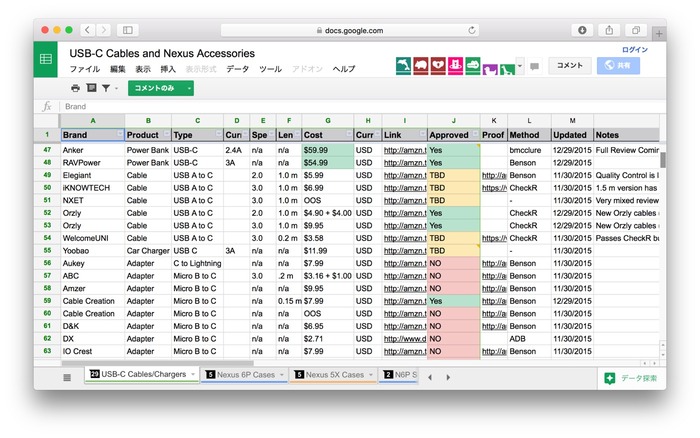Image resolution: width=700 pixels, height=438 pixels.
Task: Select the IO Crest brand cell
Action: point(92,351)
